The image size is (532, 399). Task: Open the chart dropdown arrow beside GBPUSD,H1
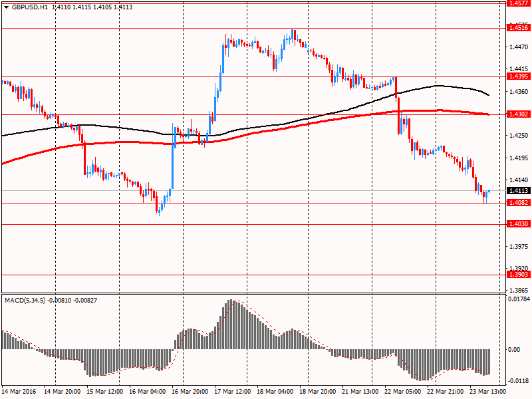(6, 7)
